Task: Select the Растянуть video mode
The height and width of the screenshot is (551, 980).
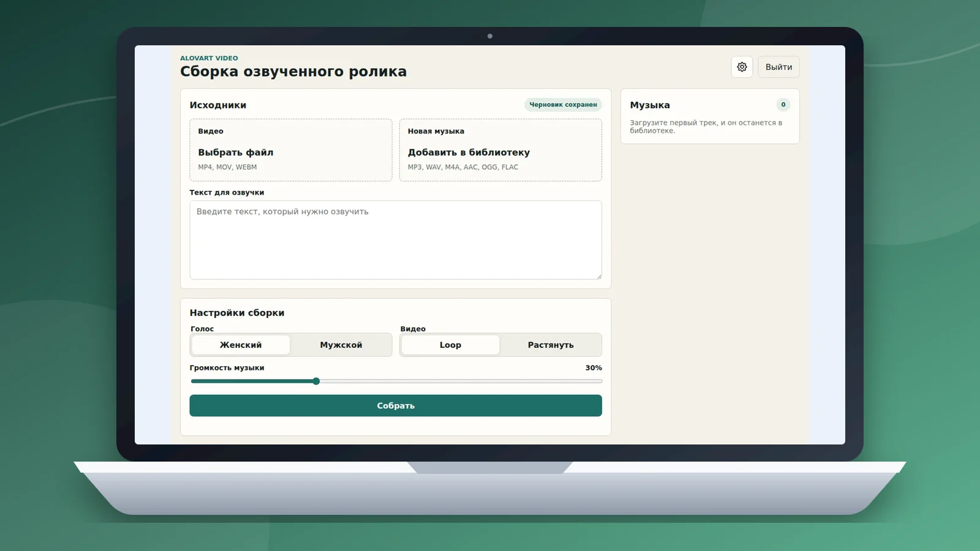Action: coord(551,345)
